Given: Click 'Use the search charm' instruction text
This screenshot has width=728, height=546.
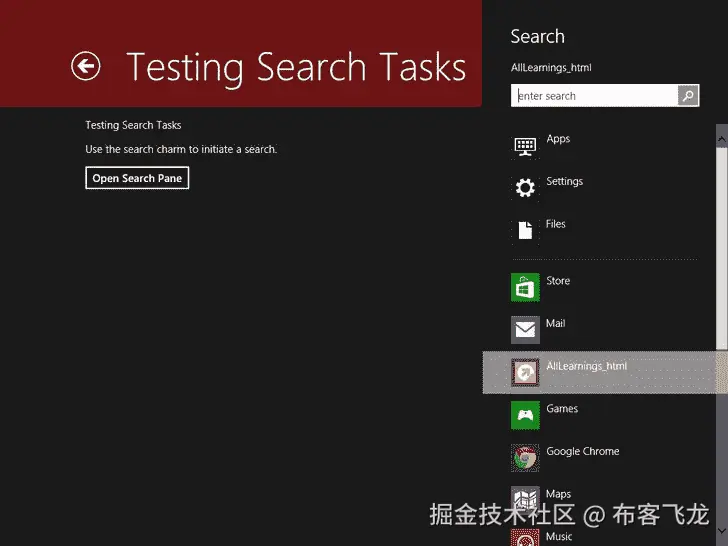Looking at the screenshot, I should (x=181, y=149).
